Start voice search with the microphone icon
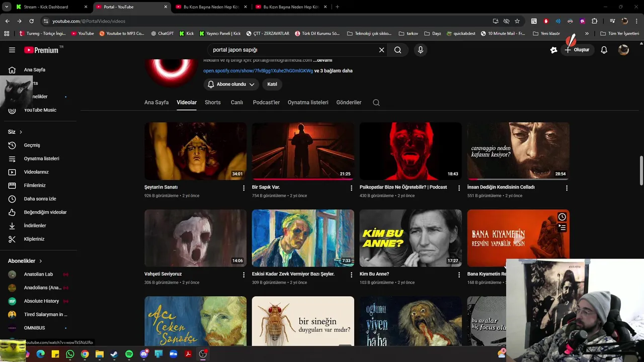The width and height of the screenshot is (644, 362). tap(421, 50)
